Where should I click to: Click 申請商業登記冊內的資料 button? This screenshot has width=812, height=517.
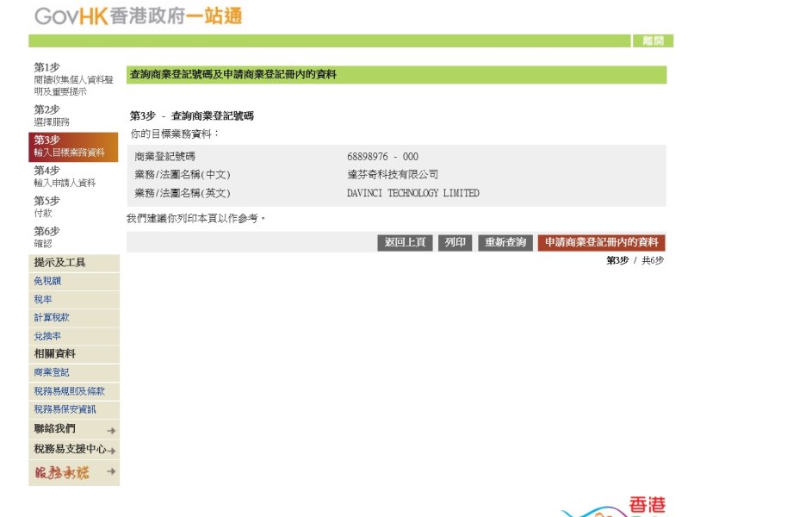pos(601,243)
